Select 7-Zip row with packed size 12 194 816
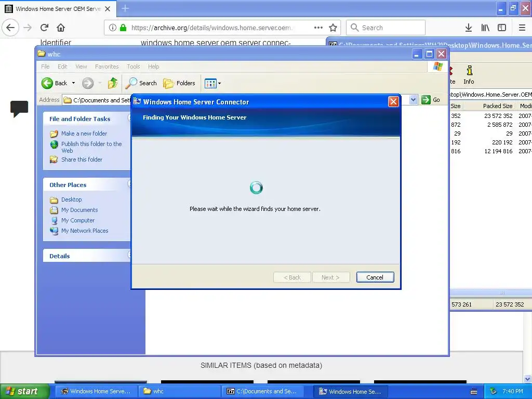The width and height of the screenshot is (532, 399). (491, 151)
